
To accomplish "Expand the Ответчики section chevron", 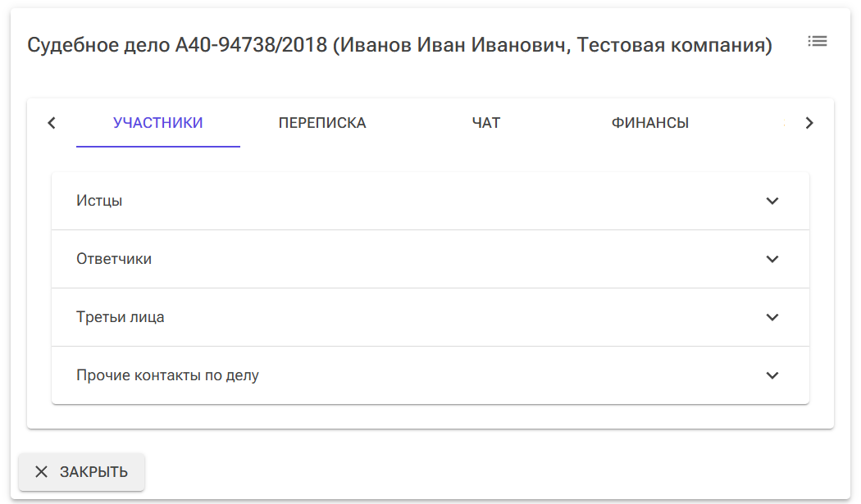I will pos(772,258).
